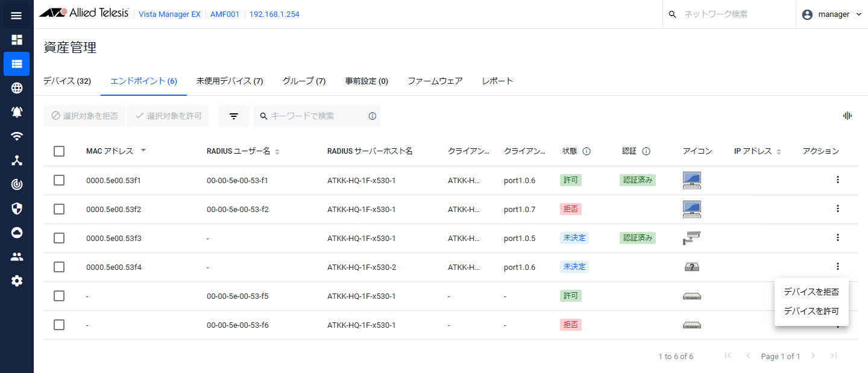Switch to the 未使用デバイス (7) tab
Viewport: 868px width, 373px height.
(230, 81)
